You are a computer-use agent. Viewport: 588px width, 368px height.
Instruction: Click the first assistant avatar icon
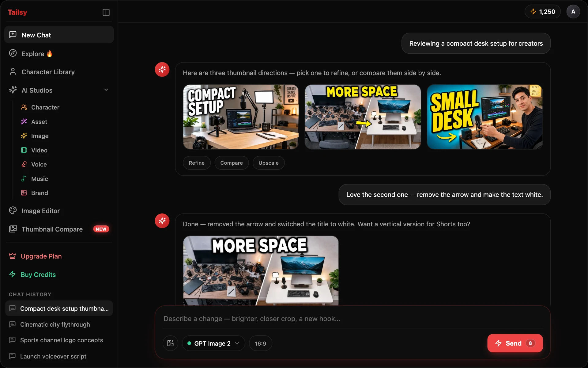coord(162,70)
